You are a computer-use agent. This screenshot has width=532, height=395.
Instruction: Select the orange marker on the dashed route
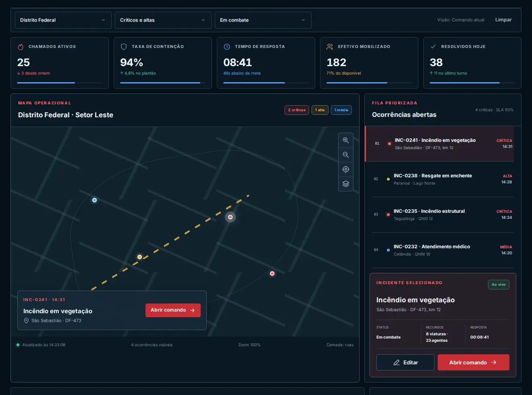(x=139, y=257)
